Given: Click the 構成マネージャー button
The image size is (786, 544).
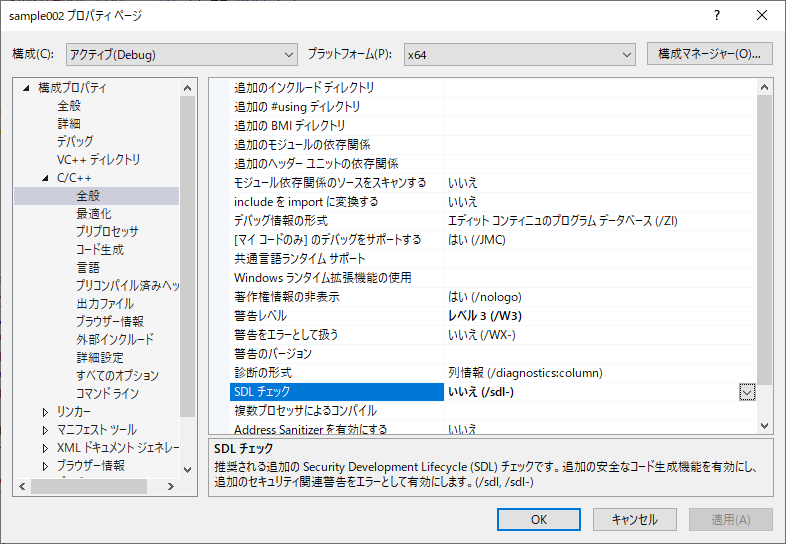Looking at the screenshot, I should (x=709, y=54).
